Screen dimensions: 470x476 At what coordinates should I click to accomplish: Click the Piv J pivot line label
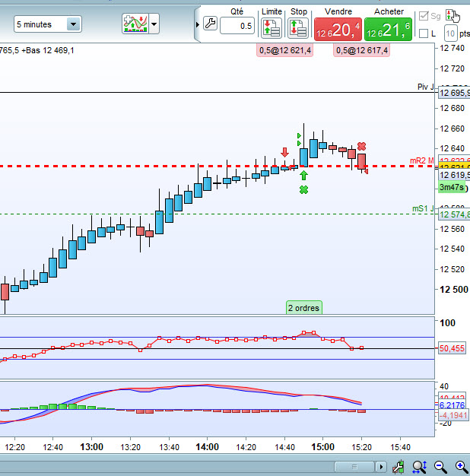click(426, 87)
